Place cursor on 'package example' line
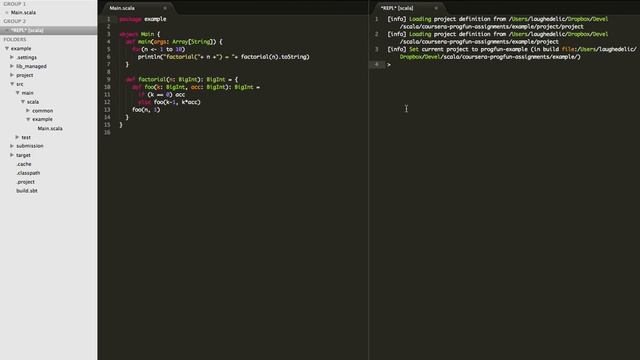The width and height of the screenshot is (640, 360). click(143, 19)
